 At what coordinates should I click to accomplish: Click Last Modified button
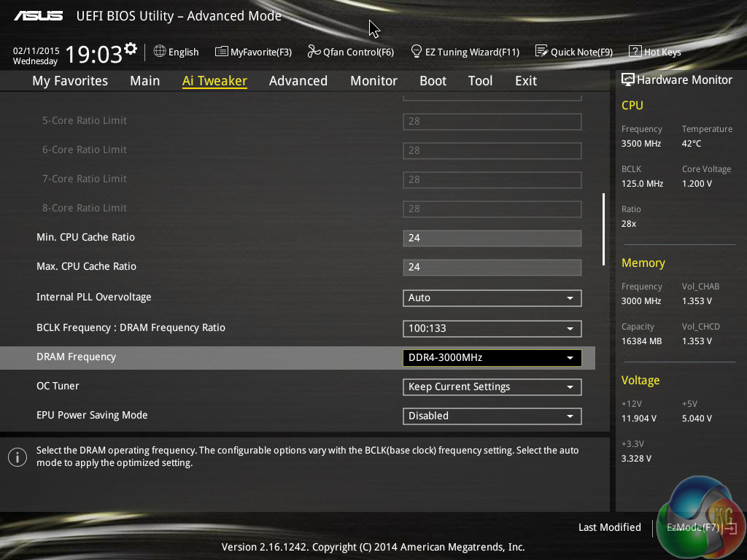pyautogui.click(x=609, y=528)
